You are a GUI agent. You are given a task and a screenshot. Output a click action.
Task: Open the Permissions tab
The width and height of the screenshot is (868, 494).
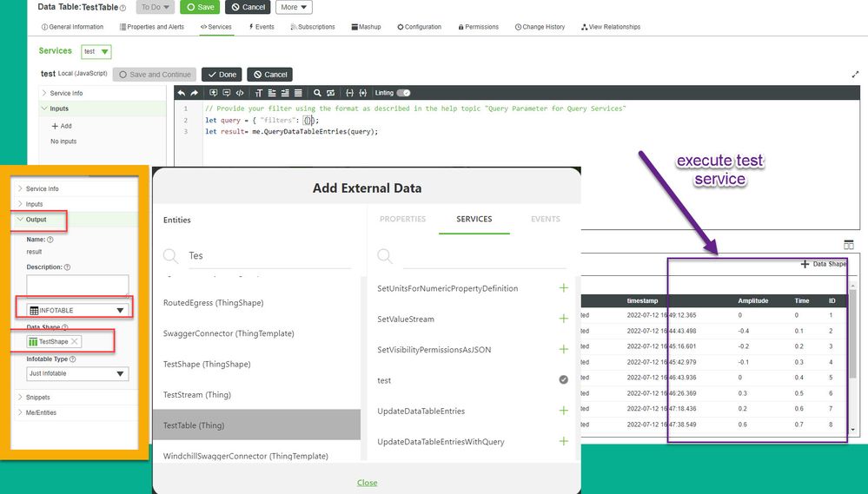coord(479,27)
